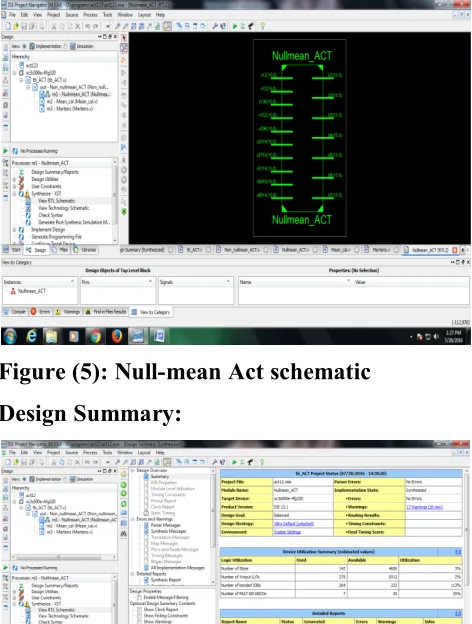
Task: Click the ISE application icon on taskbar
Action: [x=138, y=336]
